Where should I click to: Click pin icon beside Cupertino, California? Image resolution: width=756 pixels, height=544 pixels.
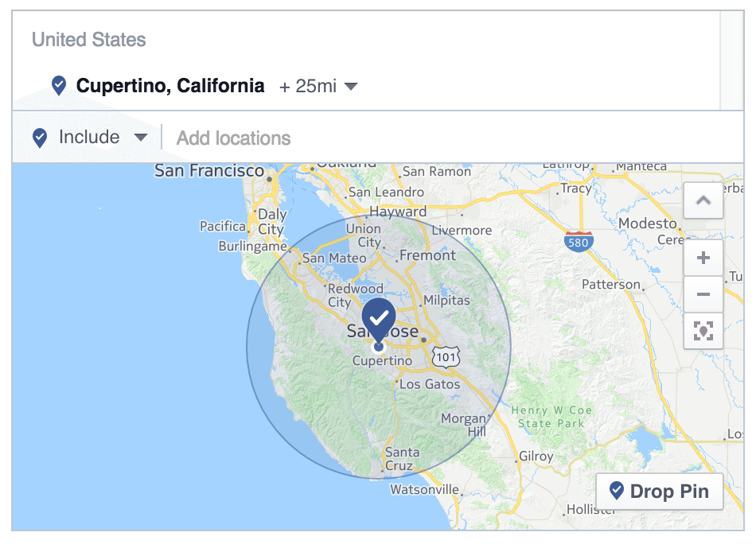59,86
